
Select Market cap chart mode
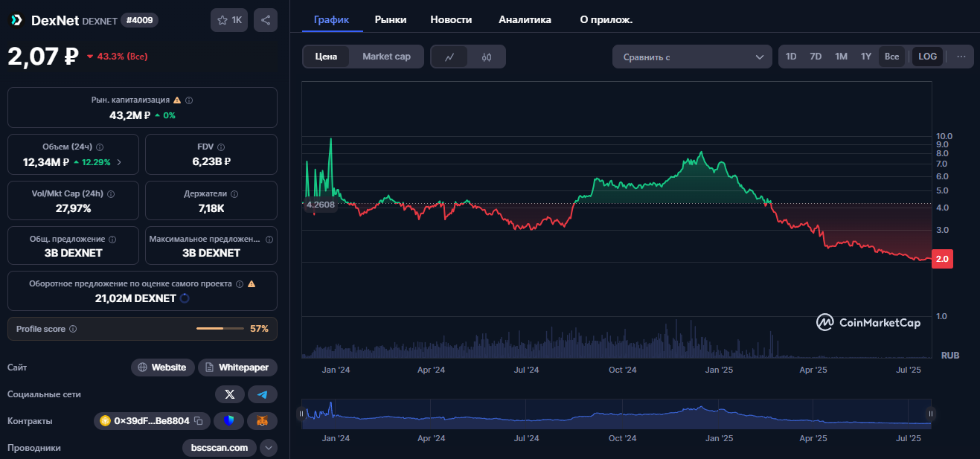[x=386, y=57]
